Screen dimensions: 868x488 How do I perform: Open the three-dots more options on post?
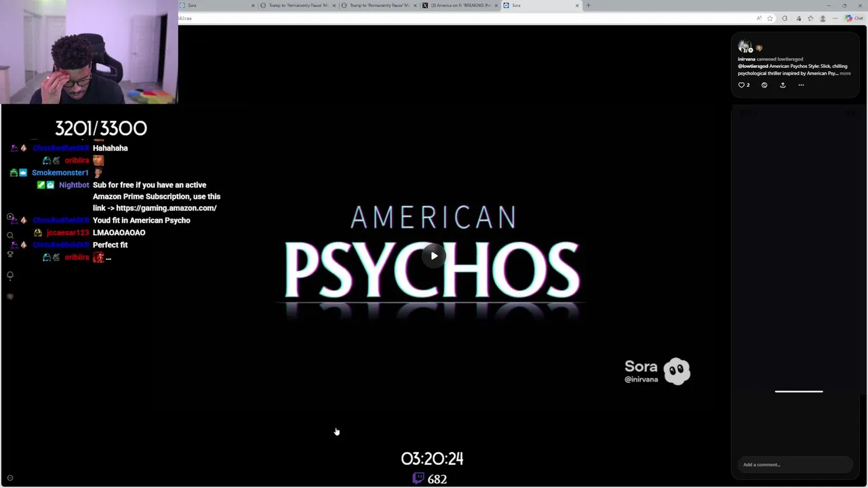[x=801, y=85]
